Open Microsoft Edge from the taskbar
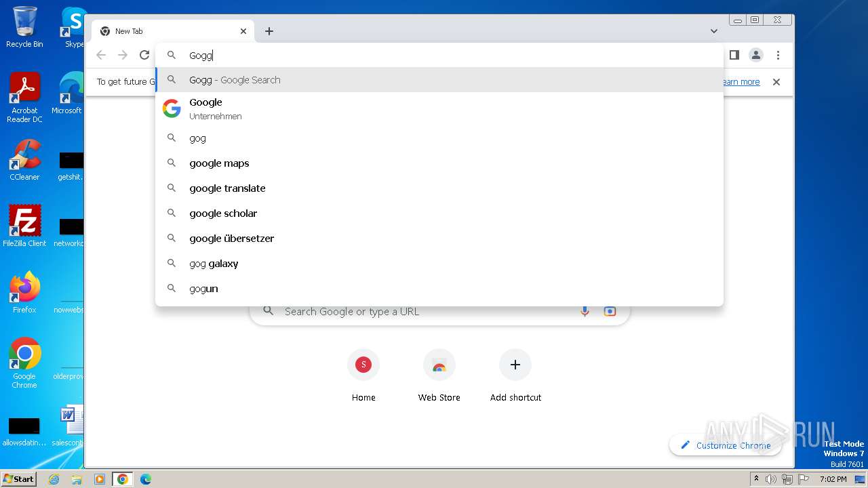The height and width of the screenshot is (488, 868). coord(146,479)
